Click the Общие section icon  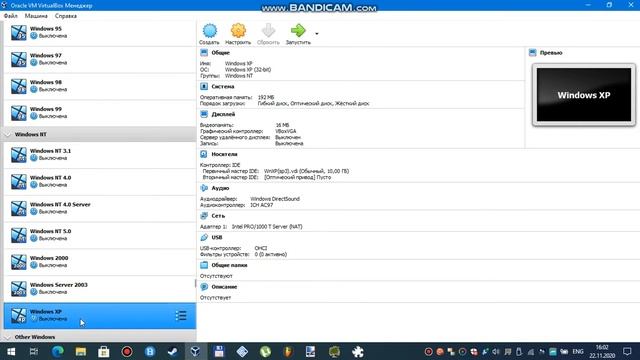point(204,53)
